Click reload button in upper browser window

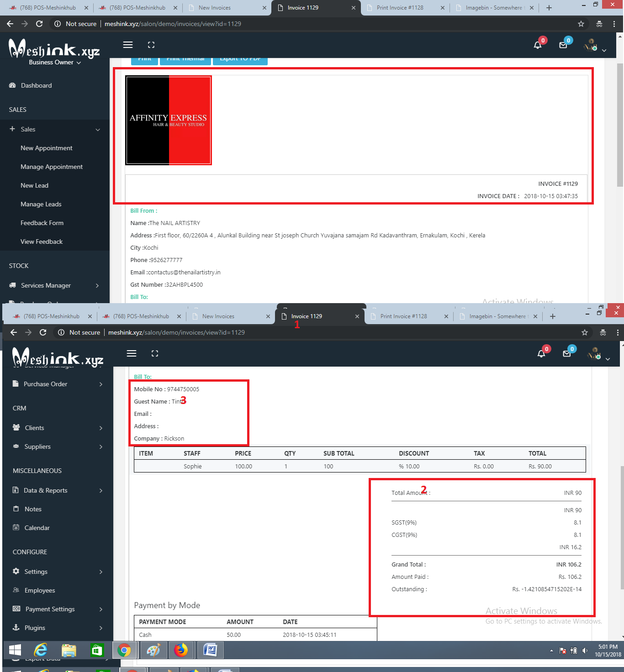pos(39,24)
